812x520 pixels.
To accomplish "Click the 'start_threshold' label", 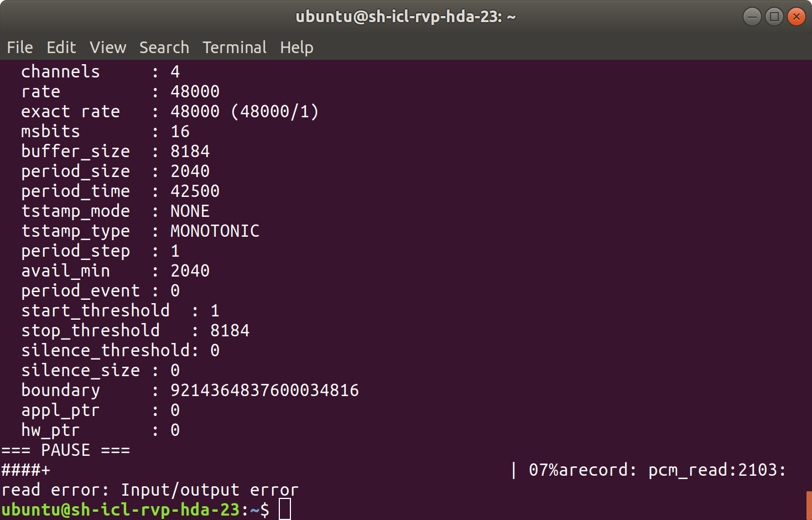I will coord(96,311).
